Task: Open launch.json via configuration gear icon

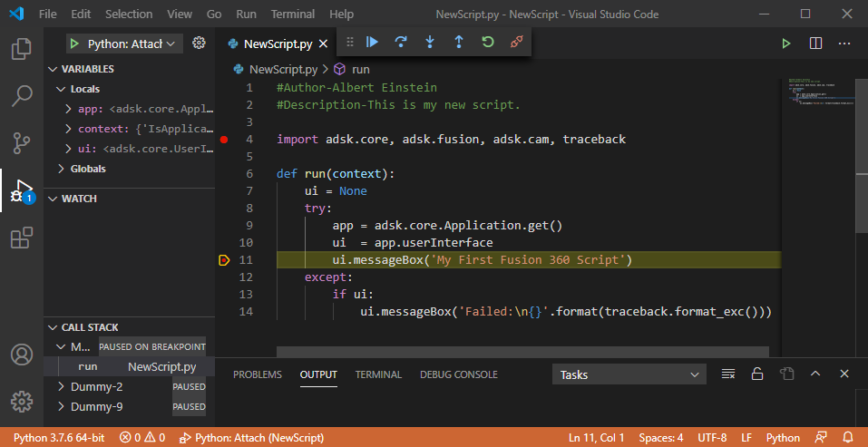Action: tap(199, 44)
